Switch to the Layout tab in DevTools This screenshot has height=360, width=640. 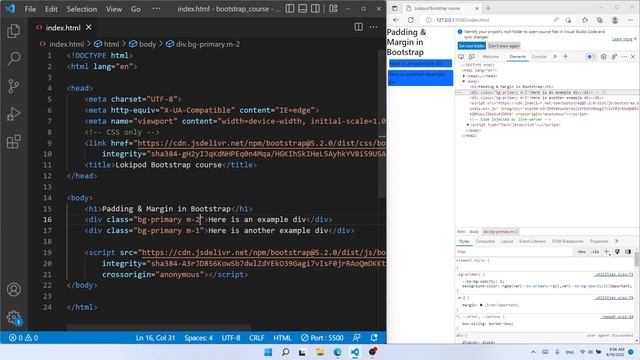507,241
